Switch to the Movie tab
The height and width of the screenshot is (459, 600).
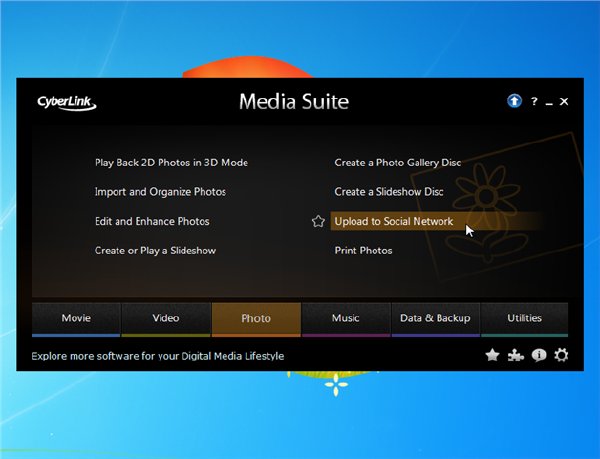[x=76, y=319]
